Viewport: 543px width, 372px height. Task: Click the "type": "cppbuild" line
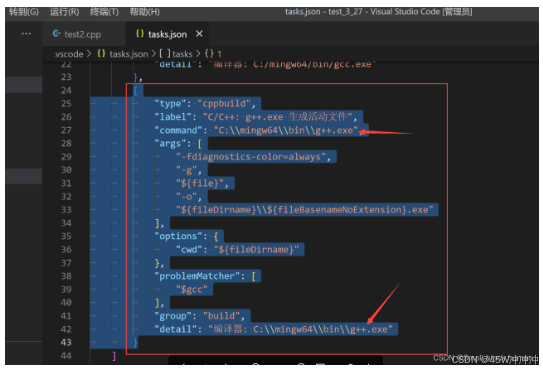coord(205,104)
